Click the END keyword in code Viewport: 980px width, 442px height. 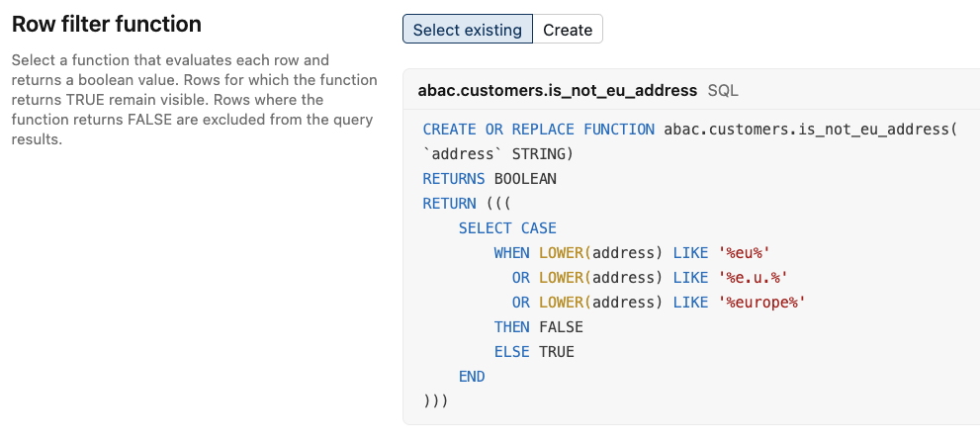click(472, 377)
